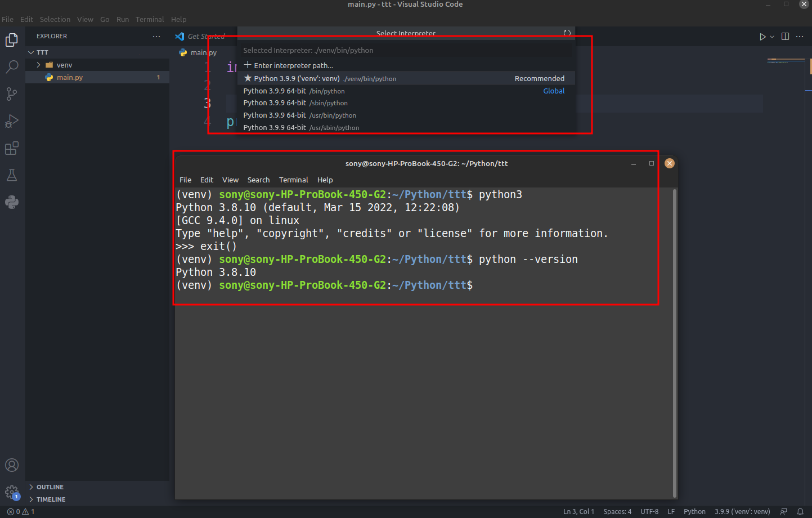Open View menu in the terminal window
The width and height of the screenshot is (812, 518).
(x=230, y=180)
